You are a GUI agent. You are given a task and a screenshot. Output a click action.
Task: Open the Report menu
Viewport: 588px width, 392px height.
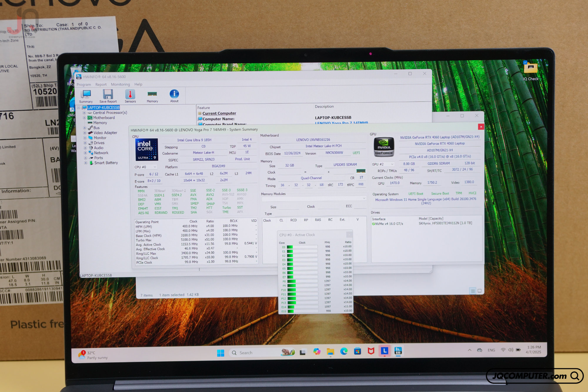click(x=101, y=84)
